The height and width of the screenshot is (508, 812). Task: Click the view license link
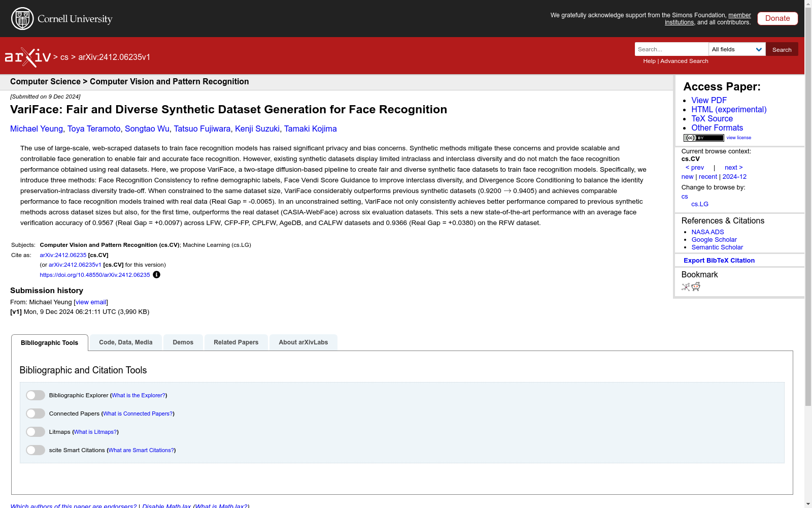(x=739, y=138)
